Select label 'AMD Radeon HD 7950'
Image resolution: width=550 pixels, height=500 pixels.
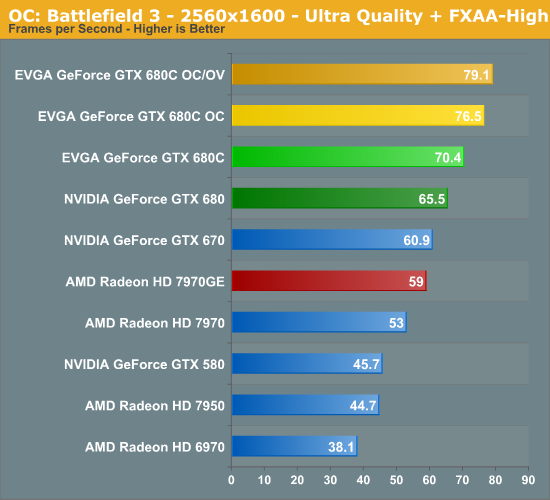155,406
